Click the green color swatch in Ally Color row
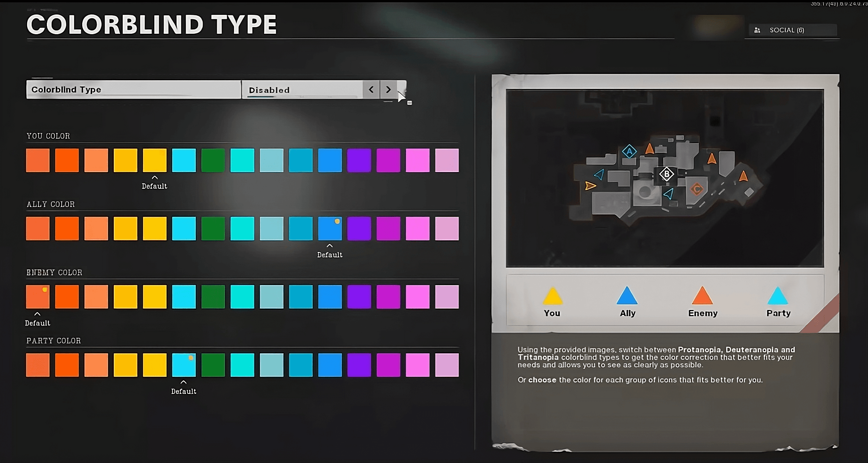868x463 pixels. point(213,229)
